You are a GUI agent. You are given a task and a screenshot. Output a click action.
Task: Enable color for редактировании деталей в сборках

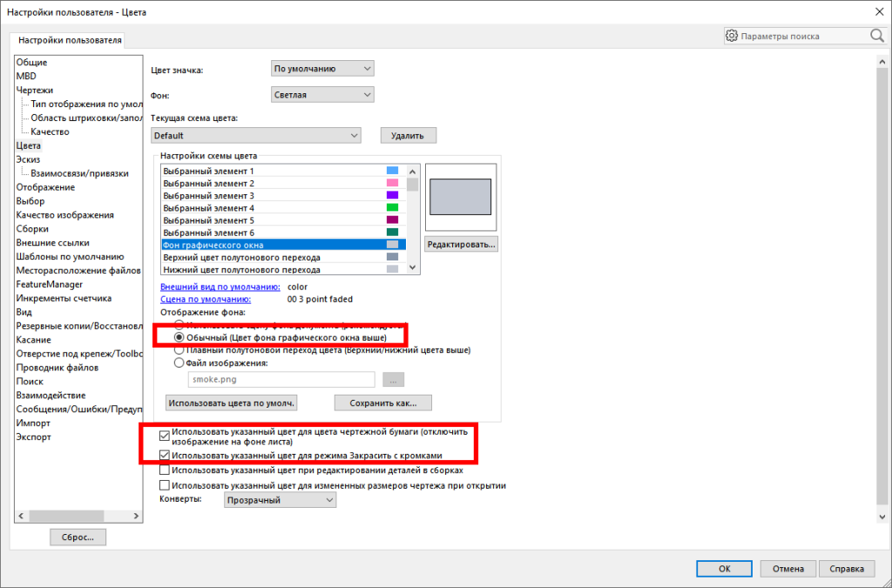point(165,470)
